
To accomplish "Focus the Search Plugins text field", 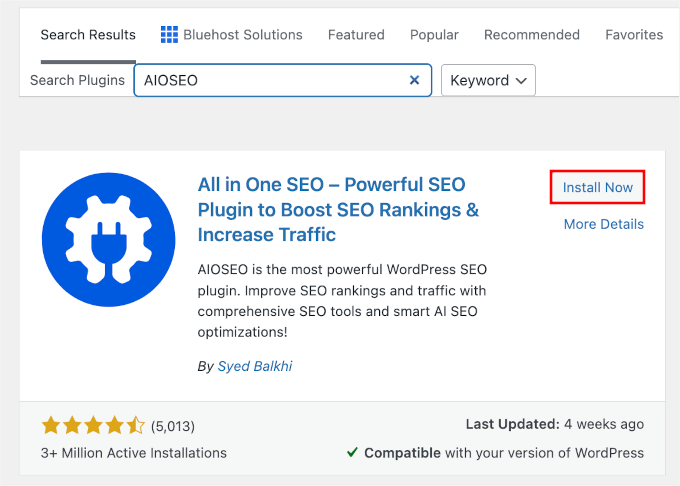I will (270, 81).
